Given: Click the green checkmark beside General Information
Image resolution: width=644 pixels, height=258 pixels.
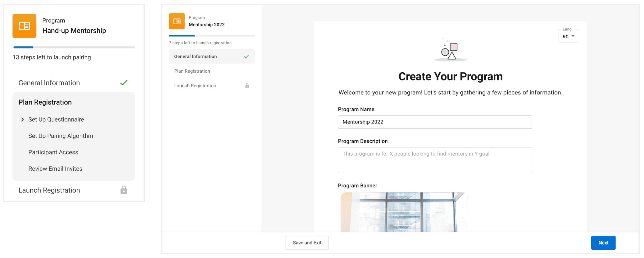Looking at the screenshot, I should [123, 83].
